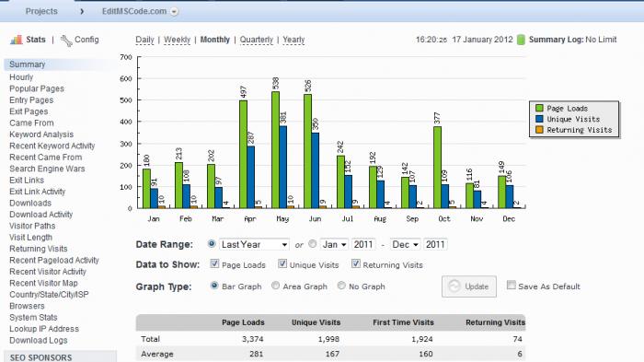
Task: Click the Oct Page Loads bar labeled 377
Action: click(x=437, y=167)
